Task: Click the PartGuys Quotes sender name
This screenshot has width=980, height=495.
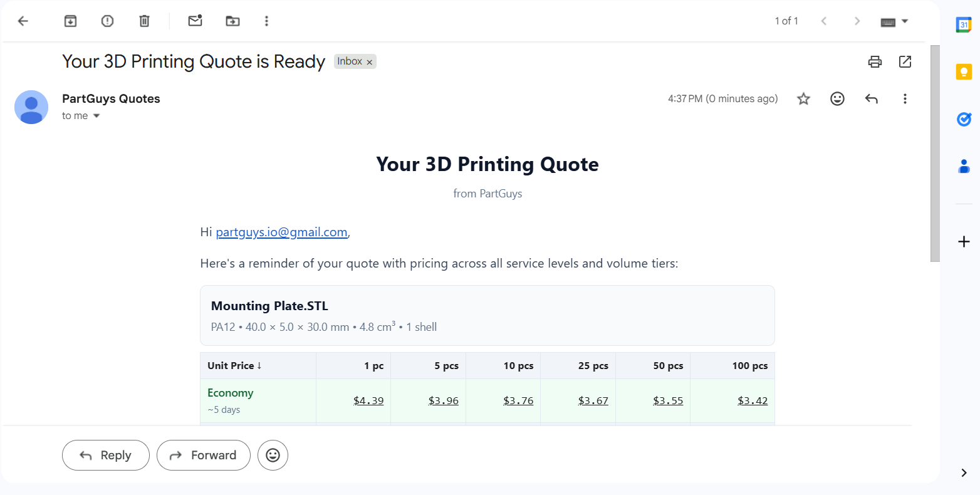Action: click(x=111, y=99)
